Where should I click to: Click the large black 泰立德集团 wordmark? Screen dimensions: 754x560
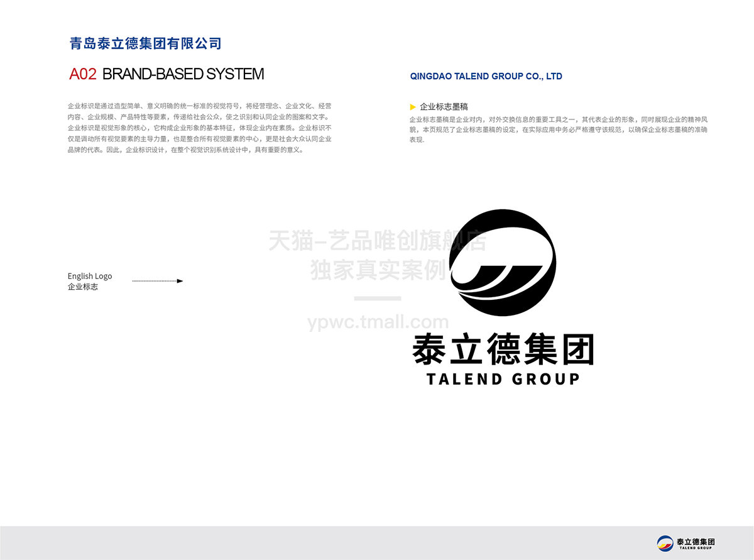click(503, 349)
